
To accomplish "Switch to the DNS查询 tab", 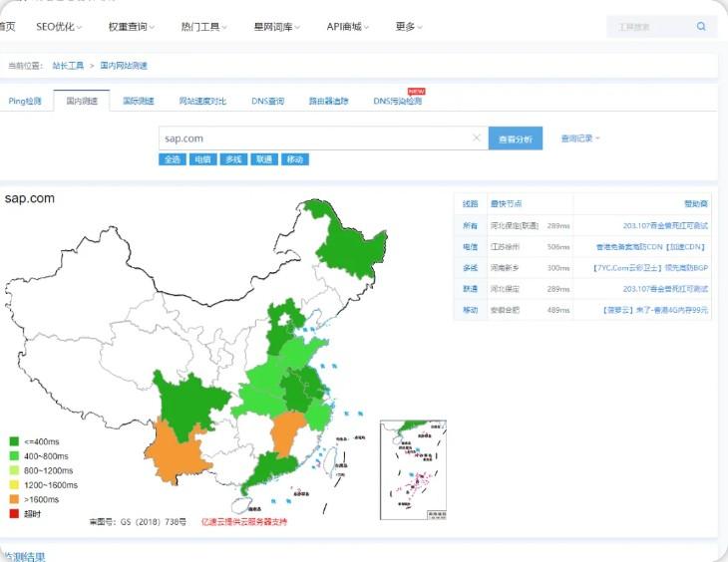I will (x=267, y=101).
